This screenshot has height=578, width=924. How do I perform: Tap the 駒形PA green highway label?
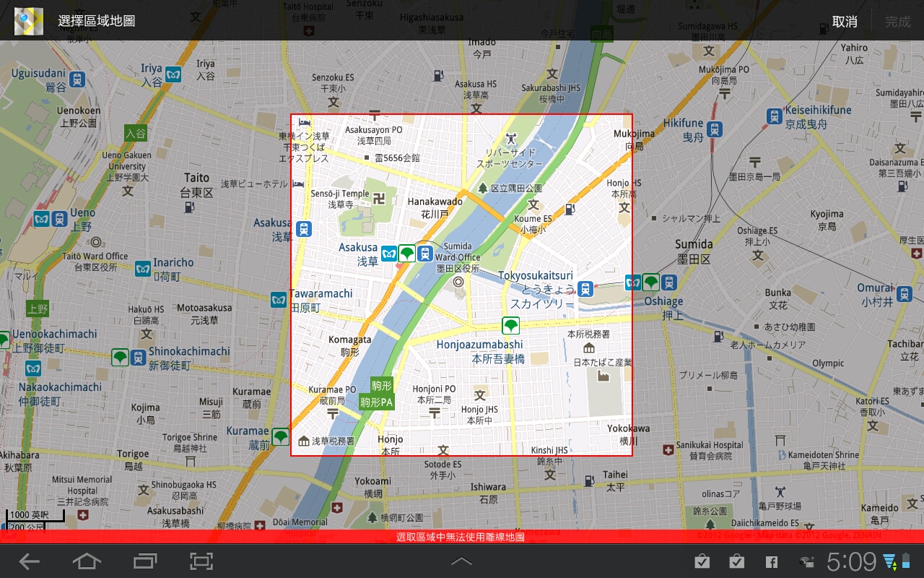click(377, 402)
